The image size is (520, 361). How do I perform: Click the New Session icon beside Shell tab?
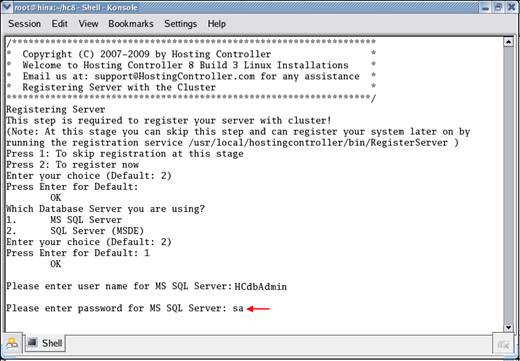coord(12,343)
